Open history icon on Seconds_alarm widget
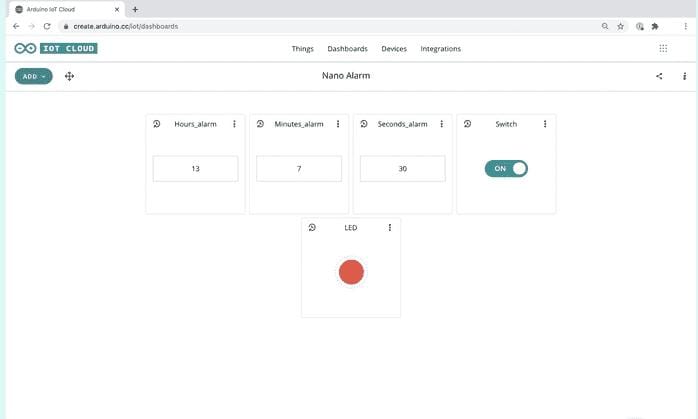The height and width of the screenshot is (419, 698). 364,124
